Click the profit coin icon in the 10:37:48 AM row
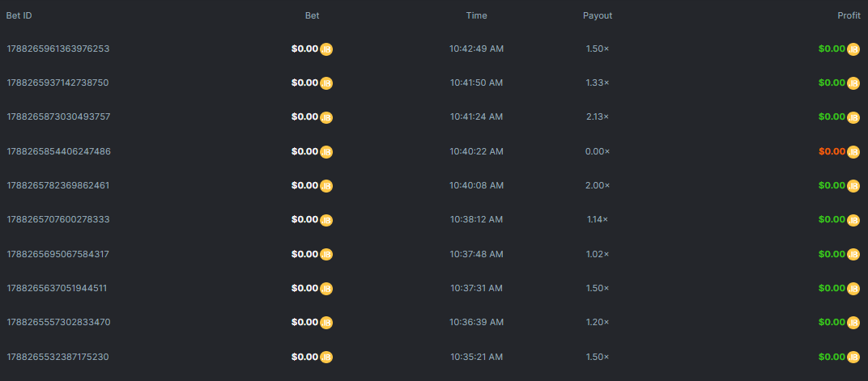The height and width of the screenshot is (381, 868). click(853, 255)
